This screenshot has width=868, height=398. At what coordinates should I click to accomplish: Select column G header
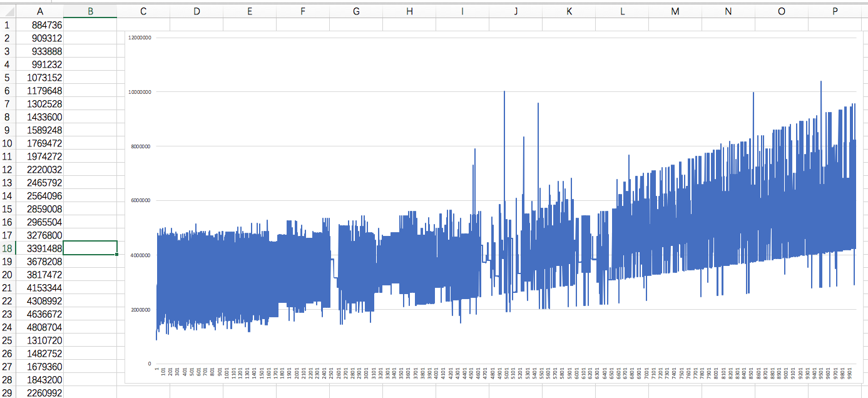[356, 11]
